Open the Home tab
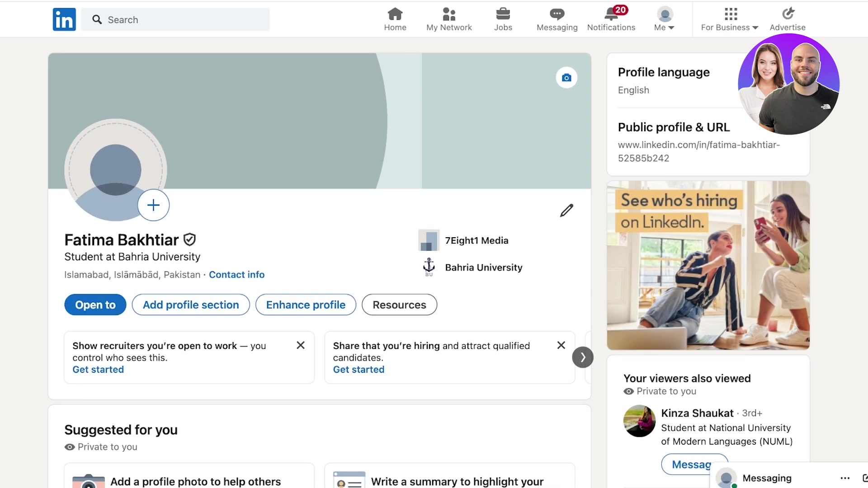Image resolution: width=868 pixels, height=488 pixels. [x=395, y=19]
